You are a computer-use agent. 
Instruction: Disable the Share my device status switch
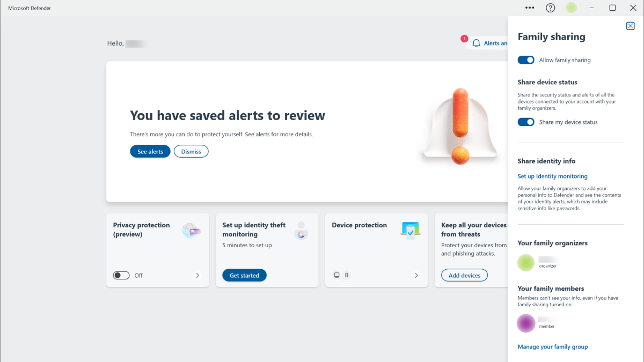coord(526,122)
